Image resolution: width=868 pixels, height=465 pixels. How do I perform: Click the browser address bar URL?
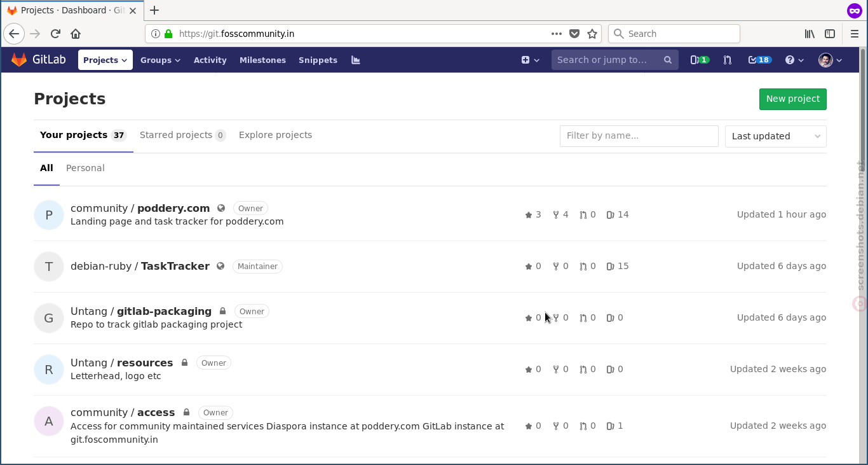(236, 34)
